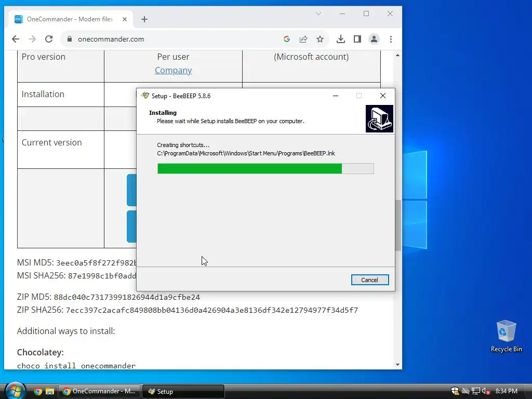Click network computer tray icon
532x399 pixels.
click(x=476, y=391)
